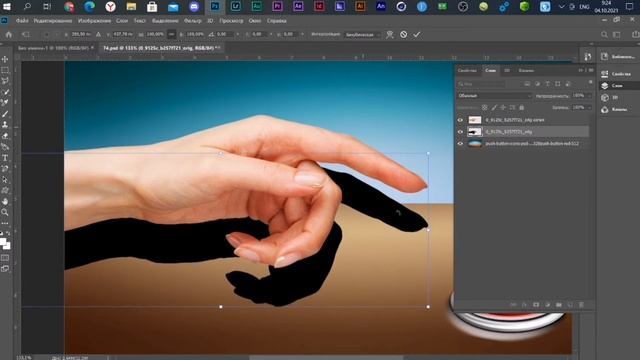This screenshot has height=360, width=640.
Task: Filter layers by type (T) icon
Action: coord(547,84)
